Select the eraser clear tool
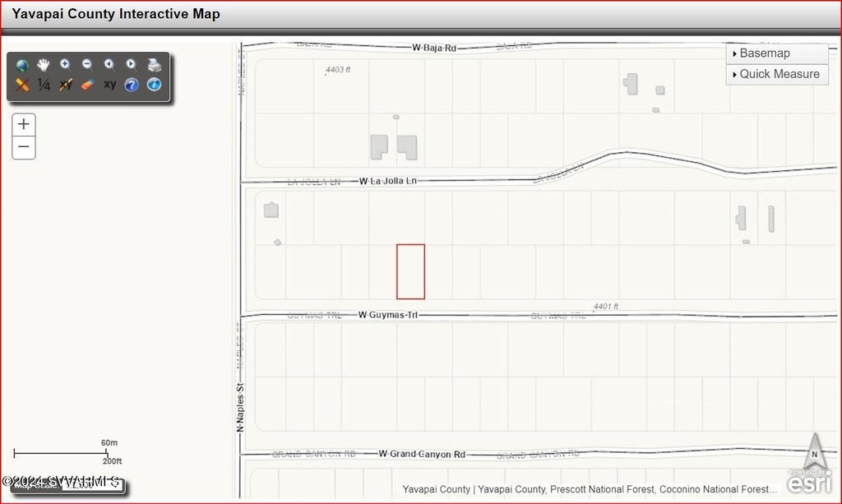842x504 pixels. (87, 85)
